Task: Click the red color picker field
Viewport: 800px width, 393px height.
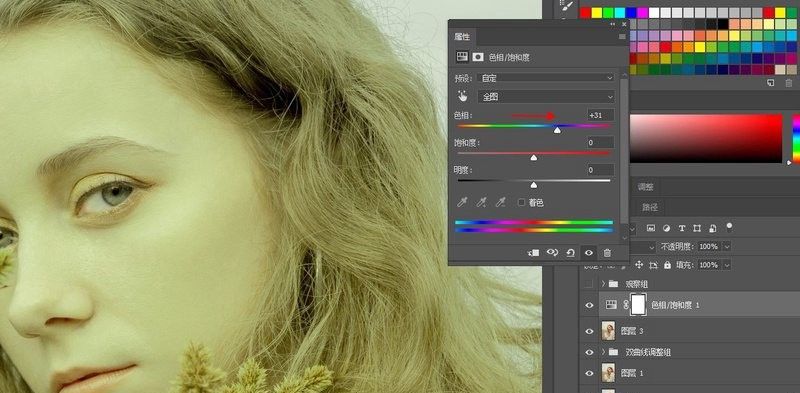Action: [706, 138]
